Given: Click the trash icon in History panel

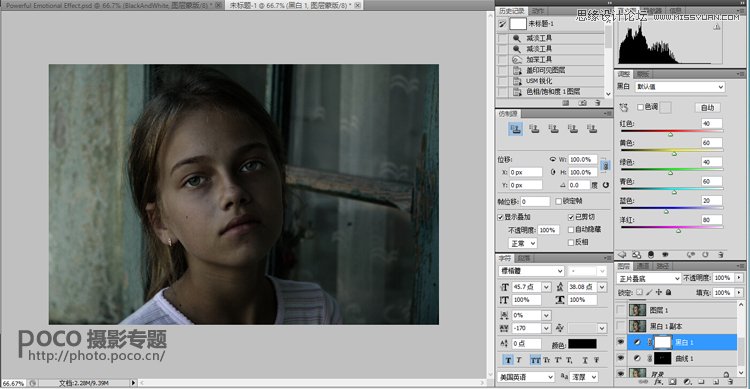Looking at the screenshot, I should pos(597,103).
